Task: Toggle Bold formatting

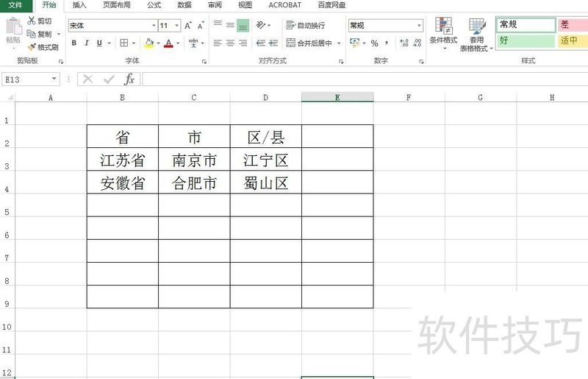Action: coord(74,43)
